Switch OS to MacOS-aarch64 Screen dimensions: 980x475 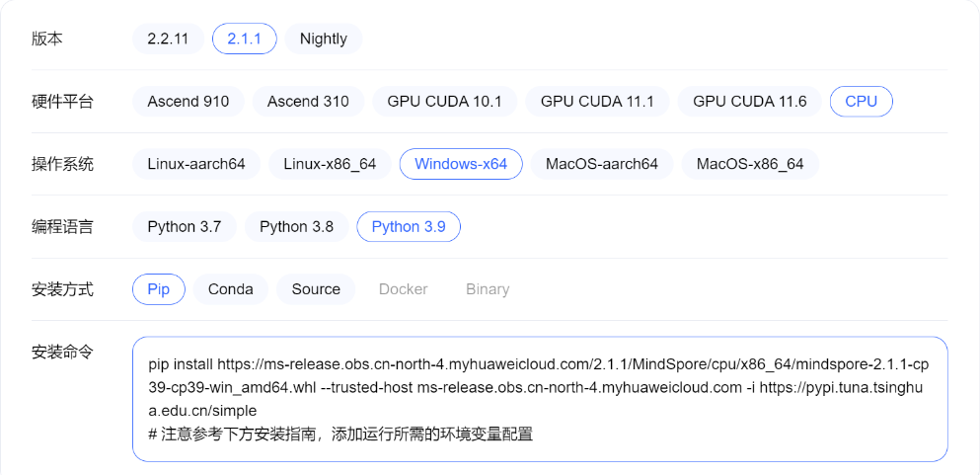point(602,164)
